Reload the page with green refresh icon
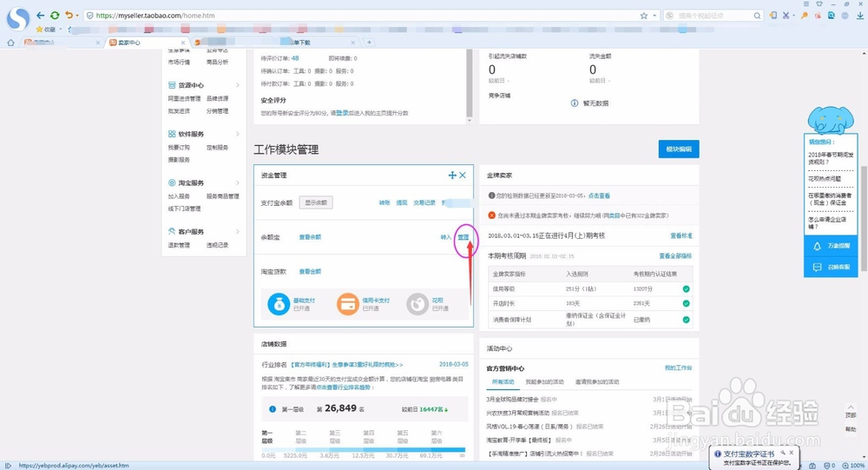868x470 pixels. (54, 16)
